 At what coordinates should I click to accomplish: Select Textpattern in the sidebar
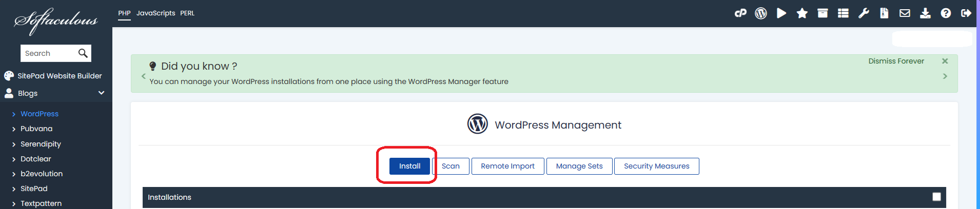41,203
